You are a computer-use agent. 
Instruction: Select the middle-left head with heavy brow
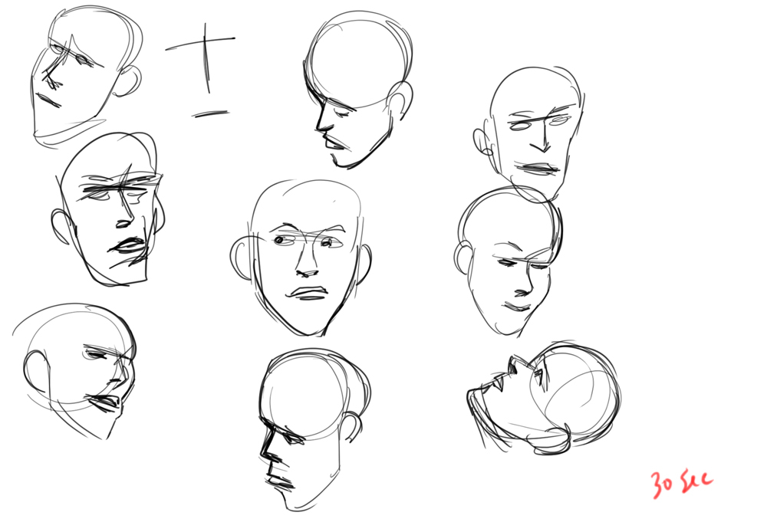point(111,211)
